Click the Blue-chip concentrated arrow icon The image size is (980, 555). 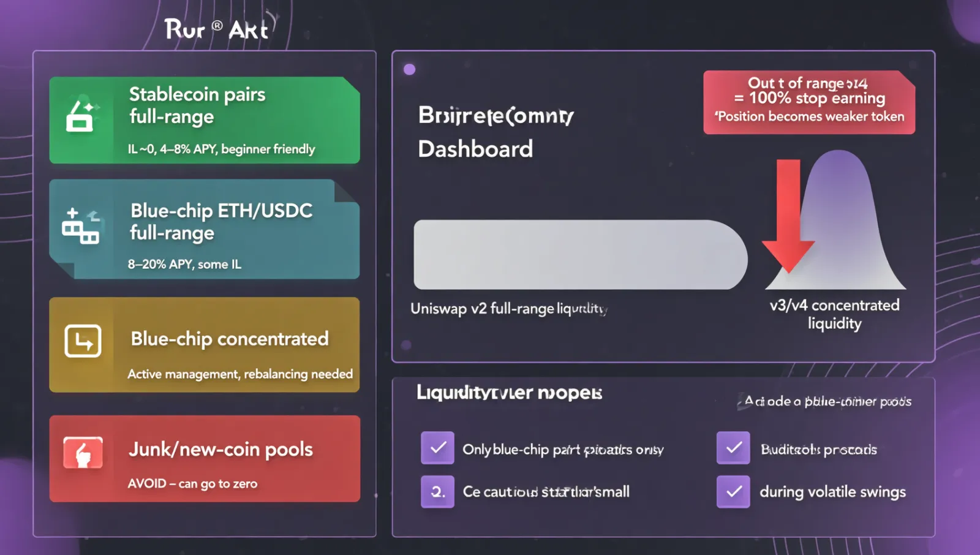(x=83, y=341)
